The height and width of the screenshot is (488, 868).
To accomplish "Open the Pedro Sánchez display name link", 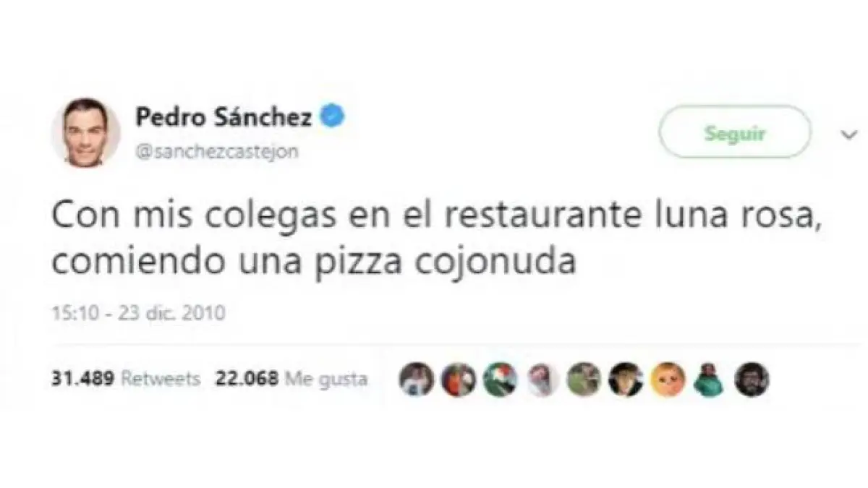I will click(x=224, y=116).
